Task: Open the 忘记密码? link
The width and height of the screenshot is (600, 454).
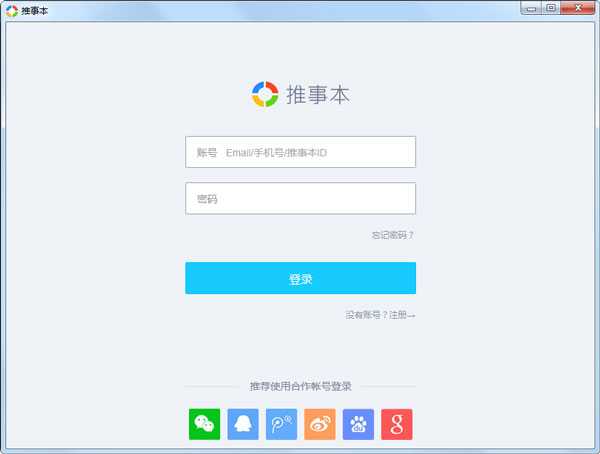Action: point(393,235)
